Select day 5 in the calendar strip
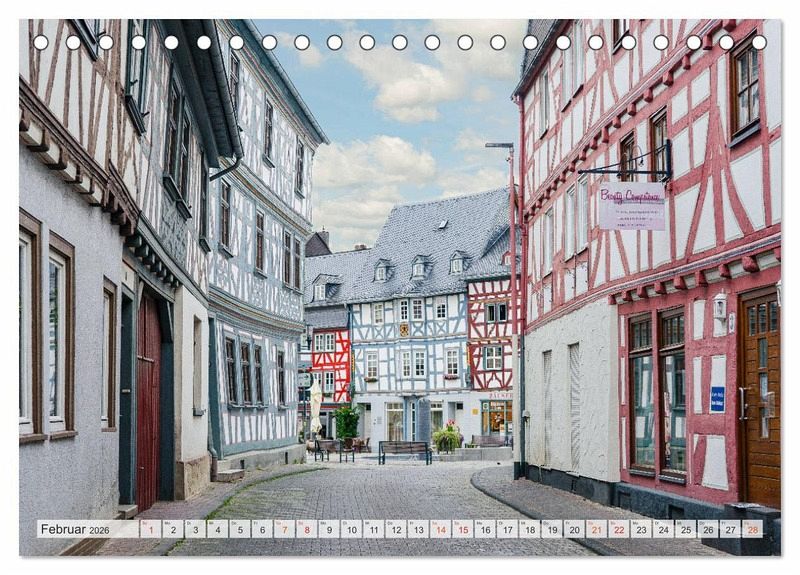 click(x=239, y=529)
